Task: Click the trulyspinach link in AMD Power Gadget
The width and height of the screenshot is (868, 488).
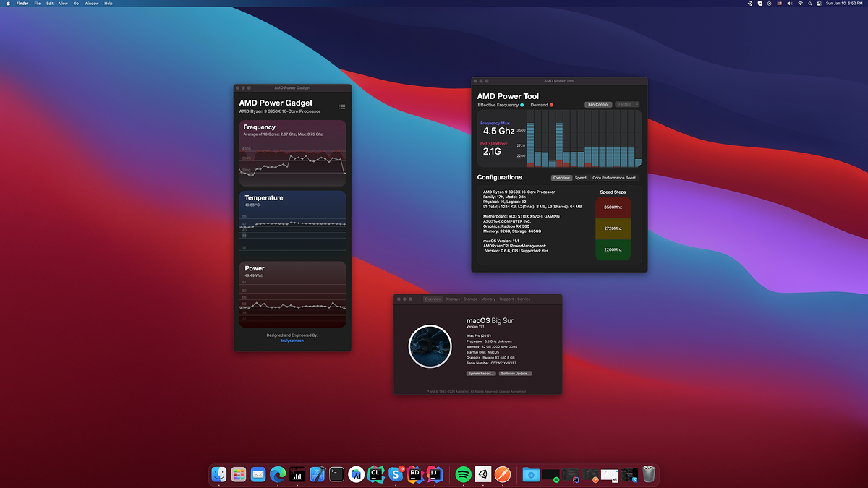Action: tap(292, 341)
